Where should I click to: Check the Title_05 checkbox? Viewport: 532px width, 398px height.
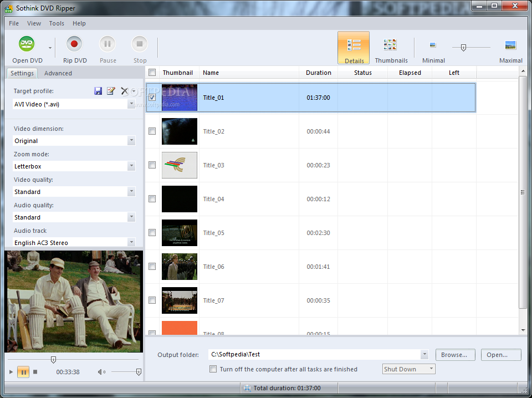(x=152, y=233)
